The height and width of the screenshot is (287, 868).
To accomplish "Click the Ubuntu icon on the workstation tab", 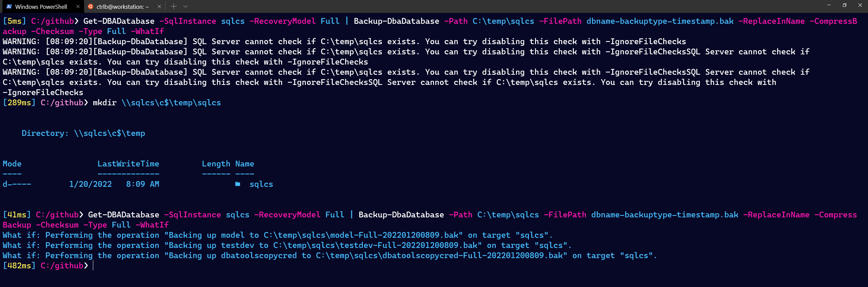I will (91, 6).
